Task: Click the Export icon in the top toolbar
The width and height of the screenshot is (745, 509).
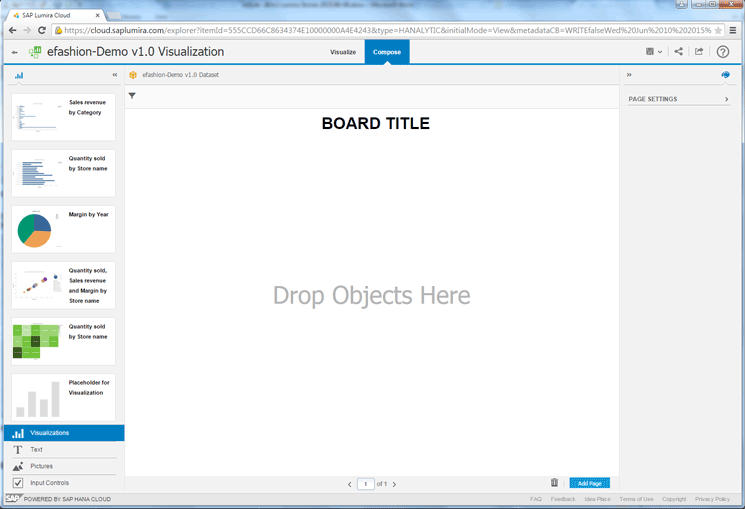Action: [x=699, y=52]
